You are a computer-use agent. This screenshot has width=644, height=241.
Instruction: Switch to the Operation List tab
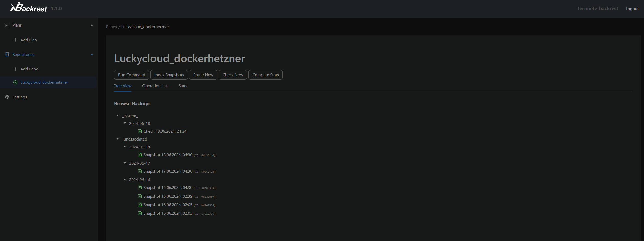[x=155, y=86]
